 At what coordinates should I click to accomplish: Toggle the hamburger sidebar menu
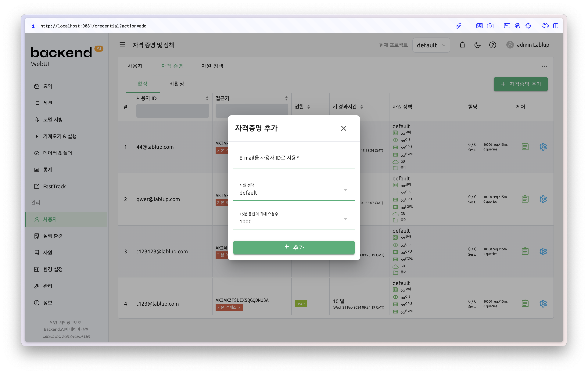point(122,45)
